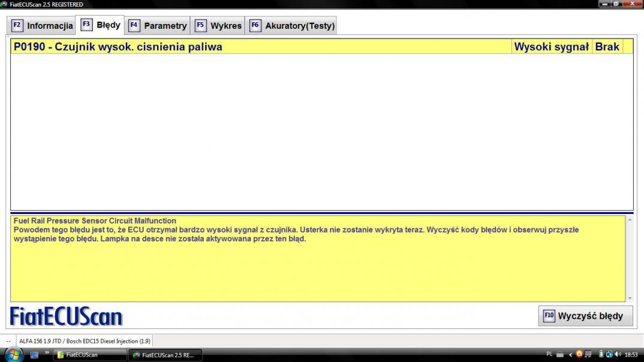The width and height of the screenshot is (644, 362).
Task: Click the Wysoki sygnał cell
Action: 551,47
